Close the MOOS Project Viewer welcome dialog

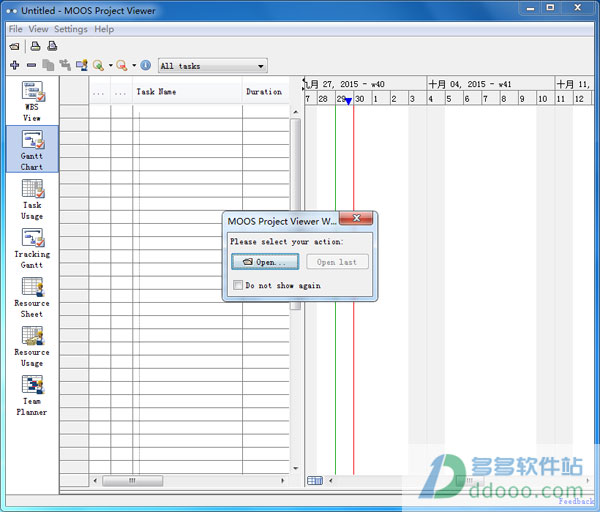pyautogui.click(x=356, y=218)
